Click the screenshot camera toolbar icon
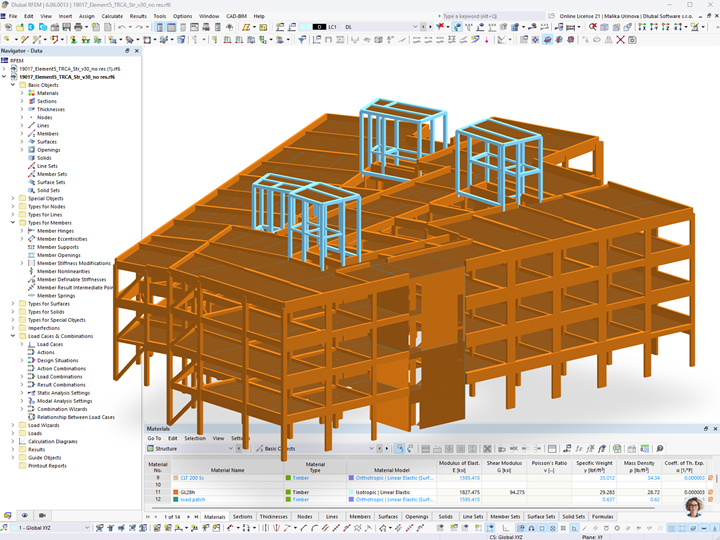 [632, 40]
